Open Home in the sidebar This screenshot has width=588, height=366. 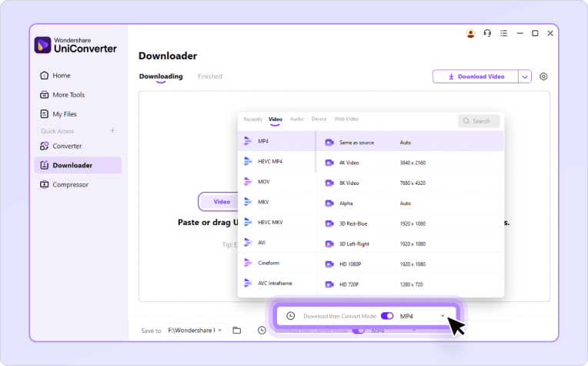point(61,76)
